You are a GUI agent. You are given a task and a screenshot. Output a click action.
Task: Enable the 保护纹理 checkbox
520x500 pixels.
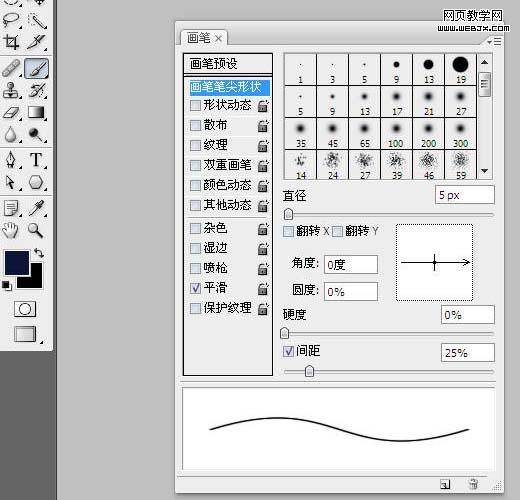195,308
